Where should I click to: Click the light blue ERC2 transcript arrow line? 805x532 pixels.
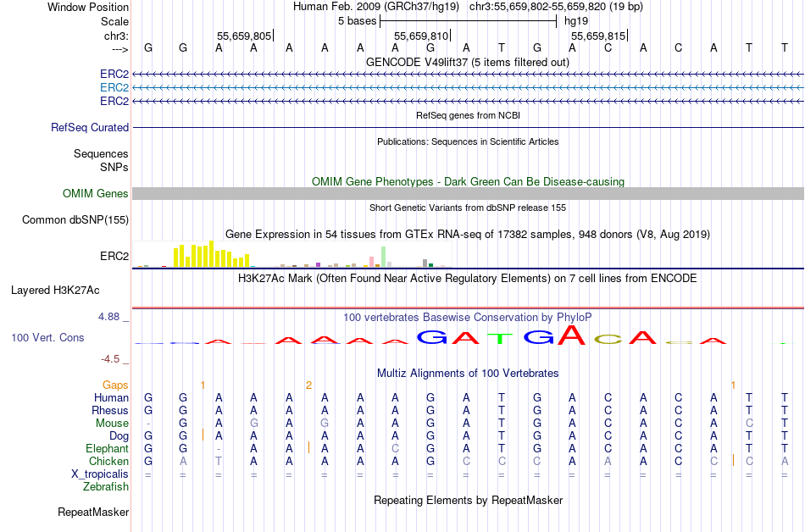pyautogui.click(x=468, y=88)
